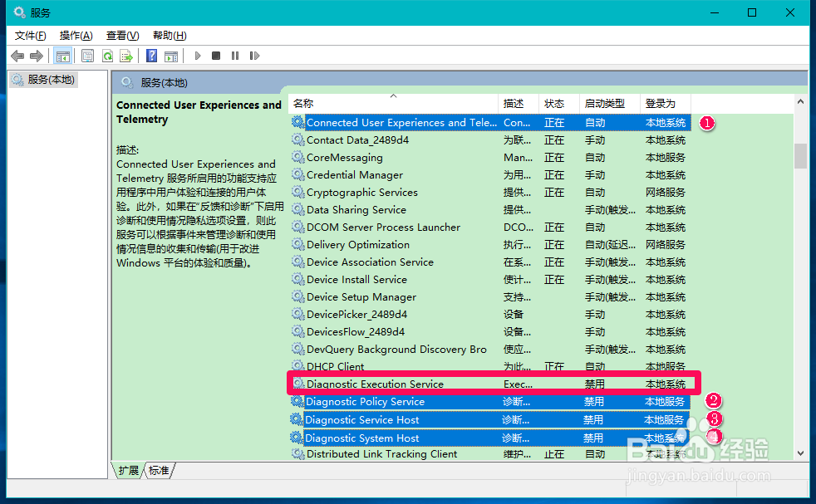816x504 pixels.
Task: Click gear icon of Cryptographic Services
Action: coord(297,192)
